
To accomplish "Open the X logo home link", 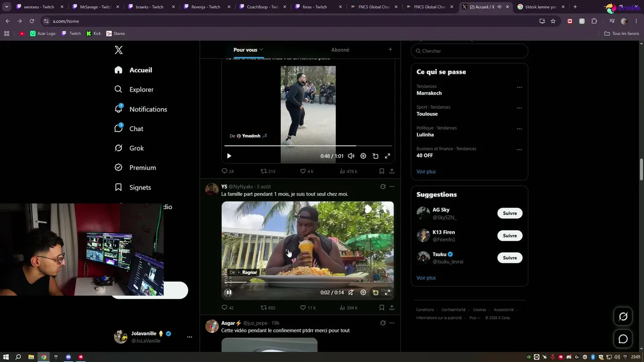I will tap(119, 50).
